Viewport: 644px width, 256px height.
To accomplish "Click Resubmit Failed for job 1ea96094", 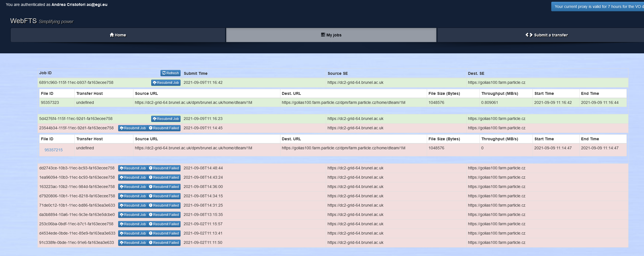I will (x=164, y=178).
